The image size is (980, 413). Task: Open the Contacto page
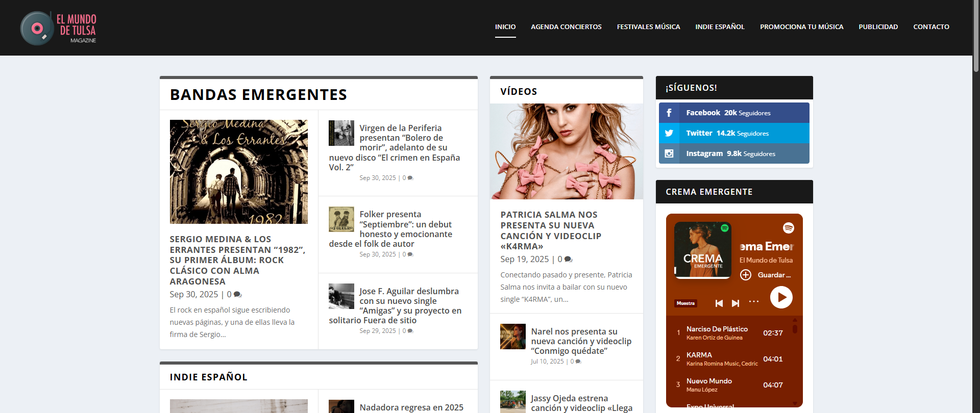click(931, 27)
